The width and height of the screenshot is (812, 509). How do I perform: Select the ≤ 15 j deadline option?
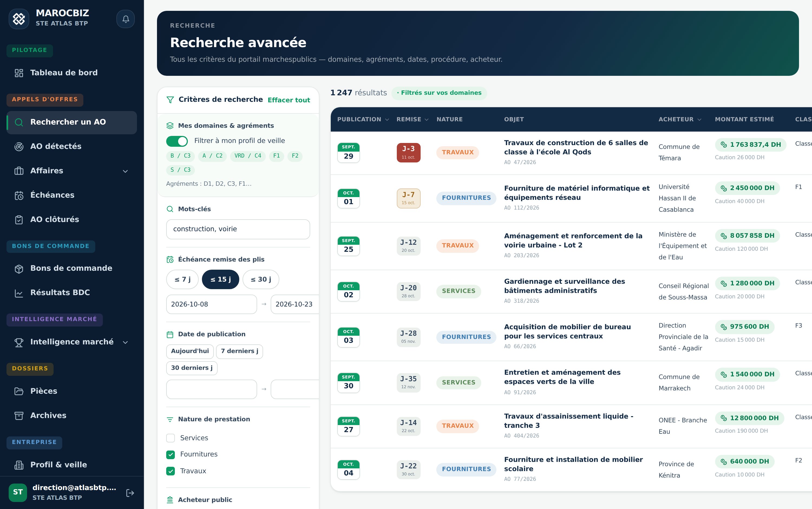tap(220, 279)
